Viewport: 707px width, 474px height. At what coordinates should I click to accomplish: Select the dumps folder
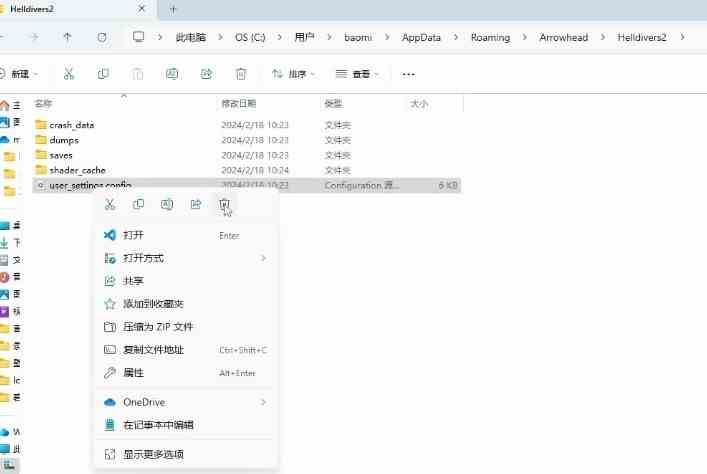click(x=247, y=140)
